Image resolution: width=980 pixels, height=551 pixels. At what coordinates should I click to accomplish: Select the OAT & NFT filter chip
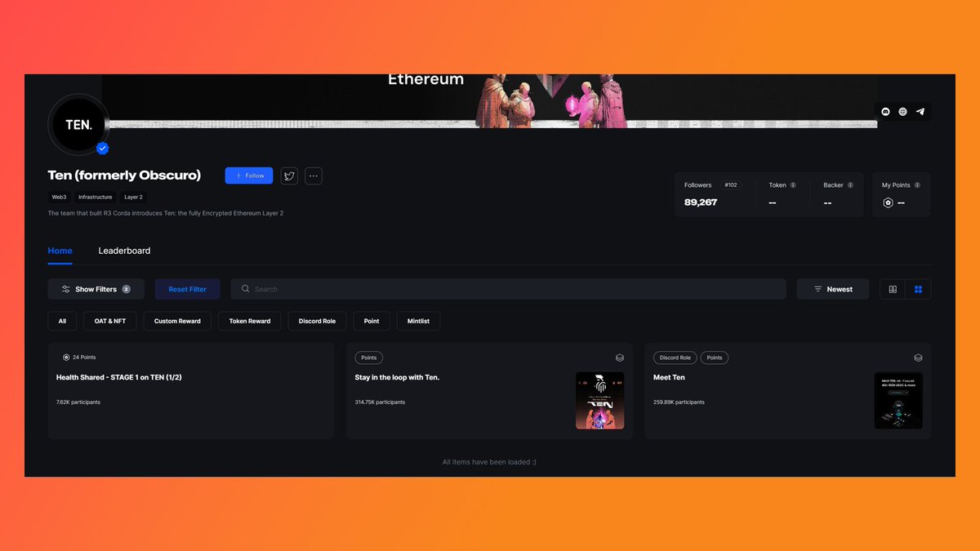coord(110,321)
